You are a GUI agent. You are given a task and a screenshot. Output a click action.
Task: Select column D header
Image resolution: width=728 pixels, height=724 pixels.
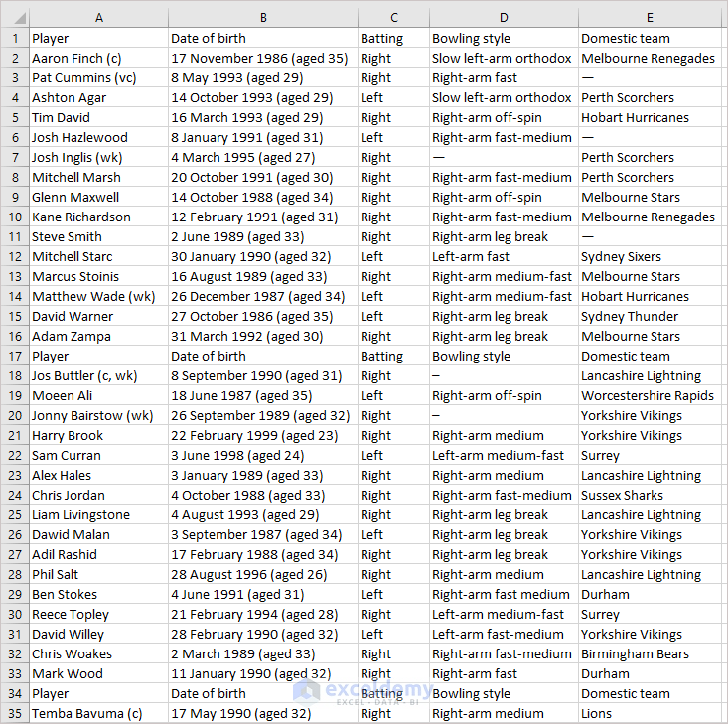[504, 18]
